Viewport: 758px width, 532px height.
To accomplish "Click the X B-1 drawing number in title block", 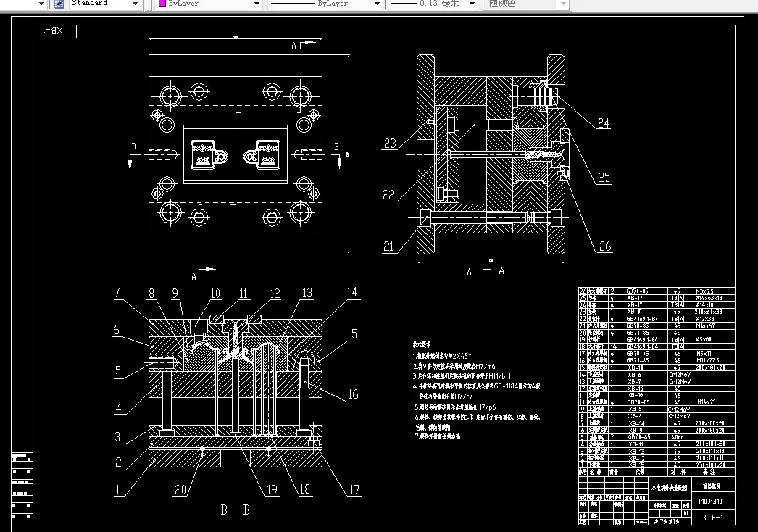I will point(712,518).
